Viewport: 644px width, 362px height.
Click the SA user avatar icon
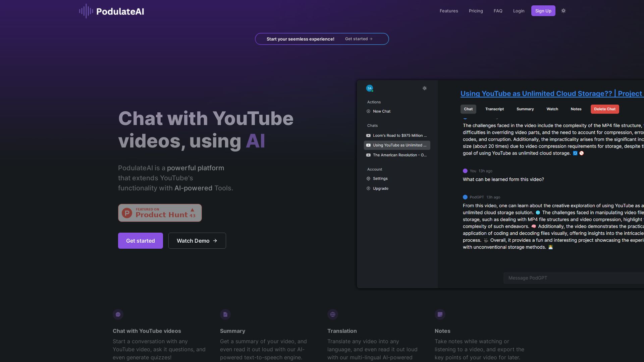[369, 88]
